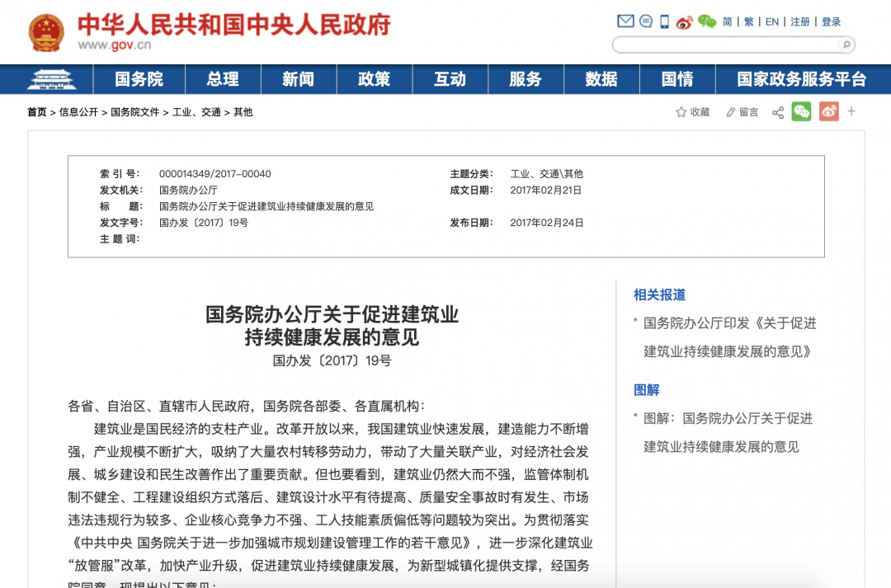
Task: Click the WeChat icon in header
Action: click(x=707, y=21)
